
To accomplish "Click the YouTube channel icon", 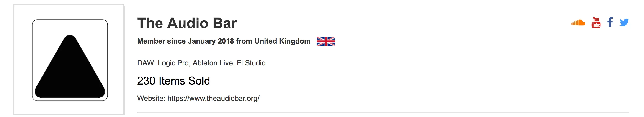I will pos(596,22).
